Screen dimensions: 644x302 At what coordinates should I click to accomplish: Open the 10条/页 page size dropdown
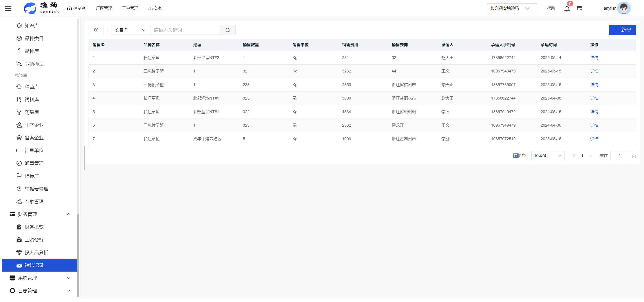click(x=547, y=155)
